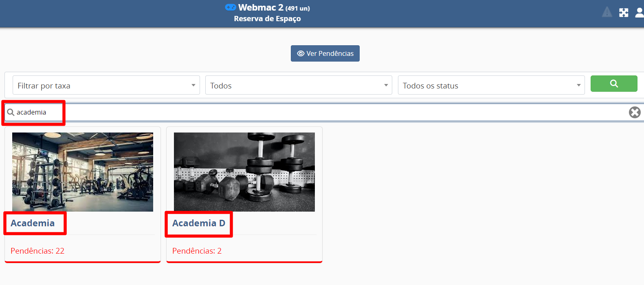Click Pendências: 22 under Academia

37,251
